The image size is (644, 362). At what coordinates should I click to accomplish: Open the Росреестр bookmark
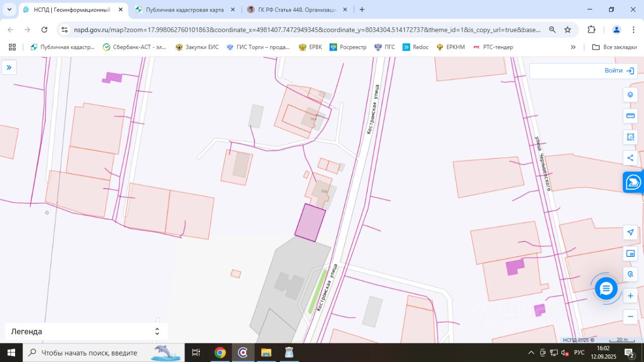348,47
